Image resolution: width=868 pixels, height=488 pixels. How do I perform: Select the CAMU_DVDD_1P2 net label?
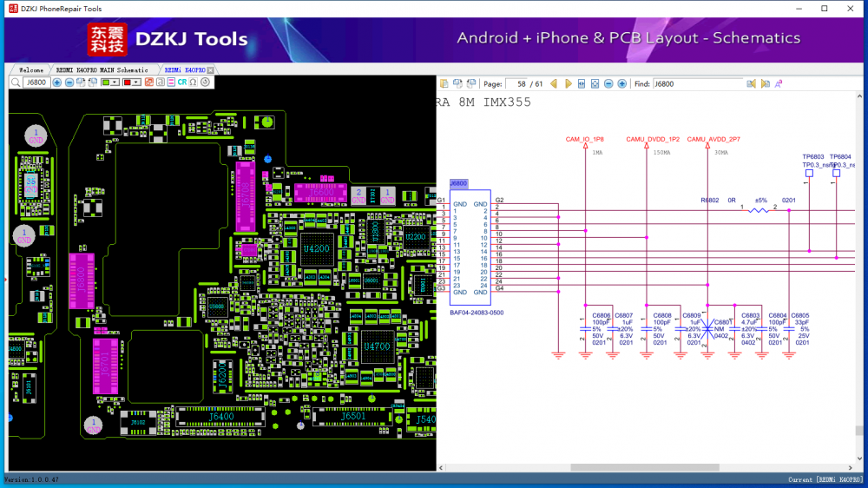click(x=653, y=140)
